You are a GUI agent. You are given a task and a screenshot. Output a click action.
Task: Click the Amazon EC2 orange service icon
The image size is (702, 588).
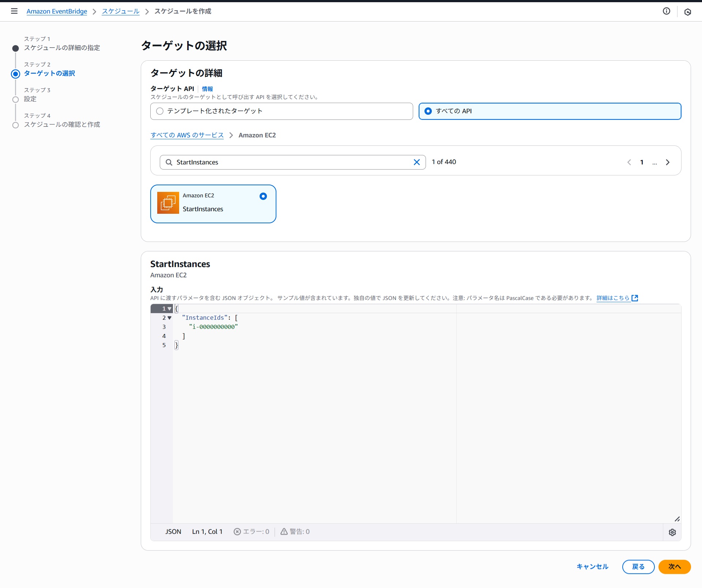pos(168,203)
